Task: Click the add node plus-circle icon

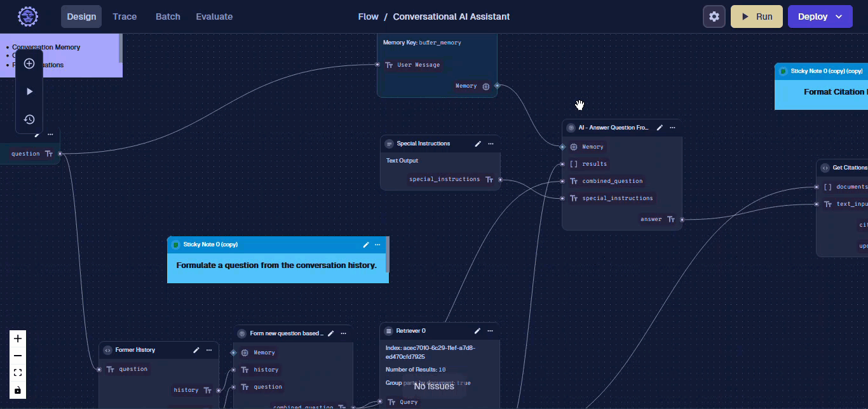Action: pyautogui.click(x=29, y=64)
